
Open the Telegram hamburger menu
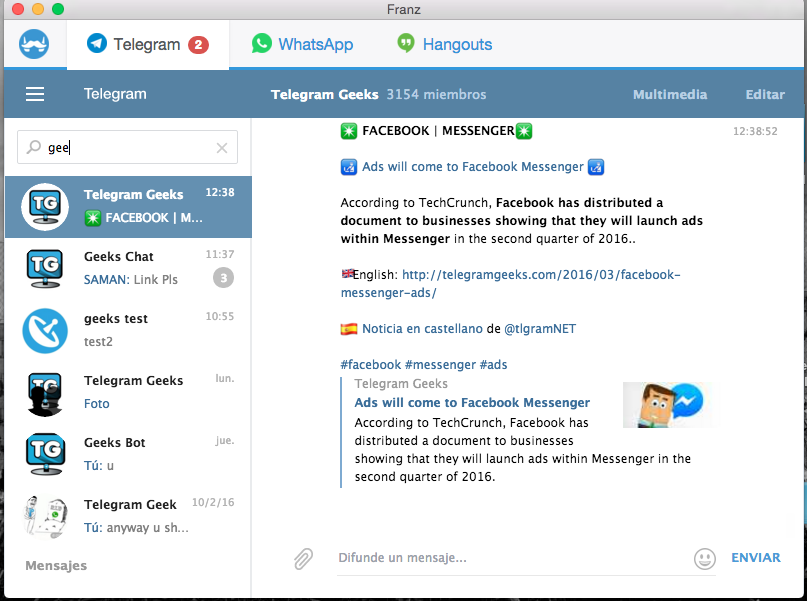click(x=35, y=94)
